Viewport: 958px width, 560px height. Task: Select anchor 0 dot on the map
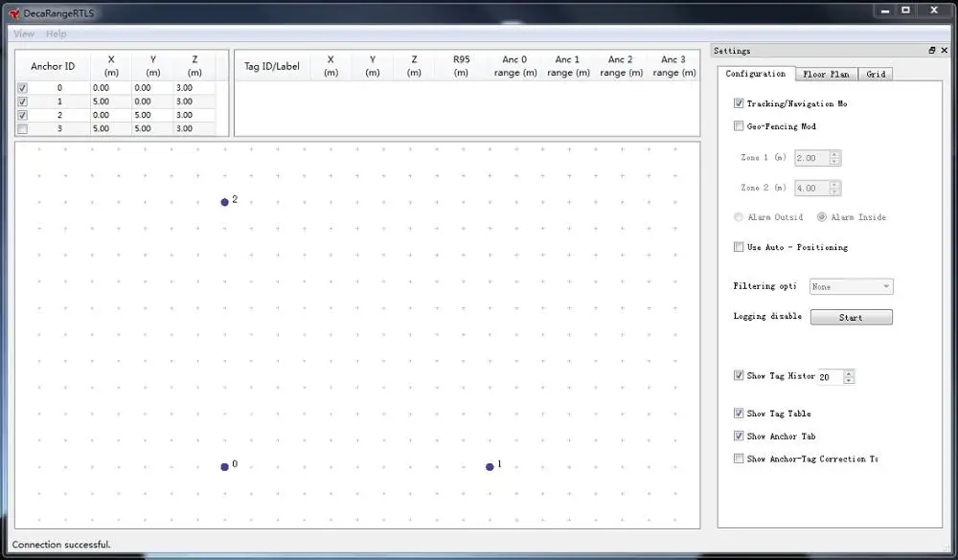click(225, 467)
